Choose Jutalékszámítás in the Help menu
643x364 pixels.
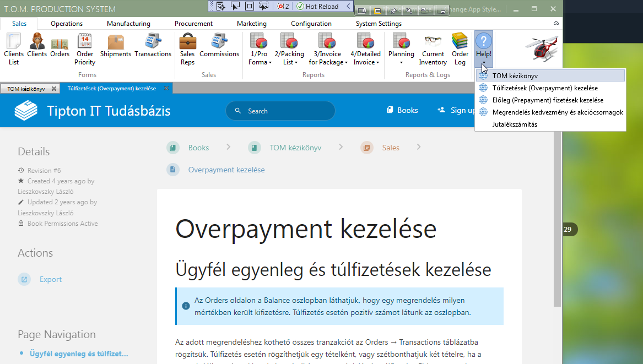pos(515,124)
